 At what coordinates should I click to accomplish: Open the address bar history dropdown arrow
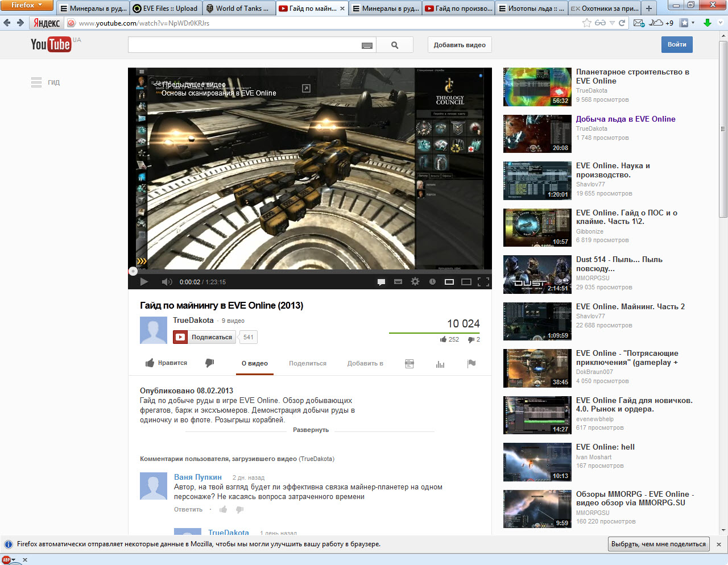click(612, 23)
